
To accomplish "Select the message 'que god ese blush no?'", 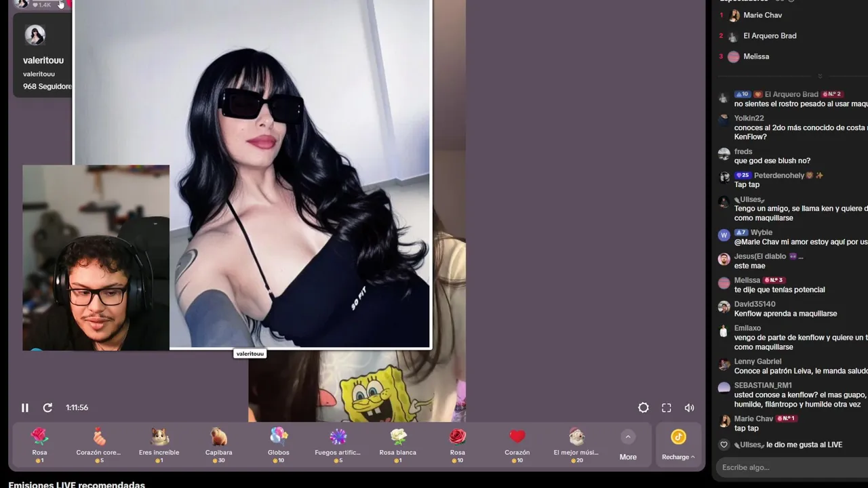I will [772, 161].
